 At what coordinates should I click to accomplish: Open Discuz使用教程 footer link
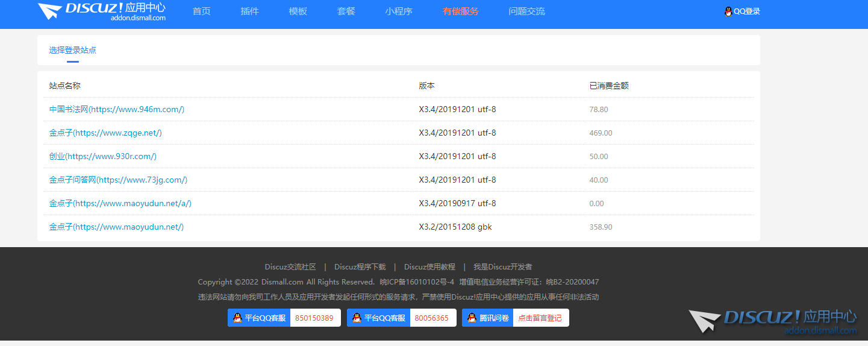pos(429,267)
